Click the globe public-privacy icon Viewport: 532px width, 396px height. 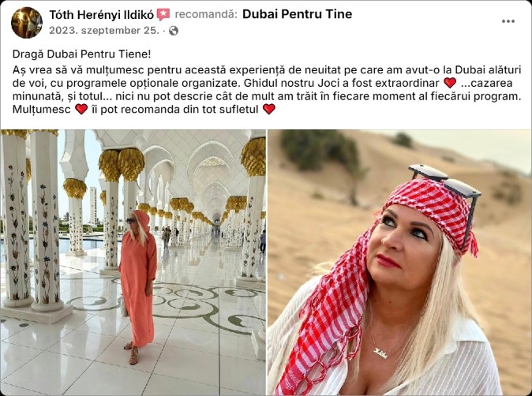pyautogui.click(x=174, y=31)
